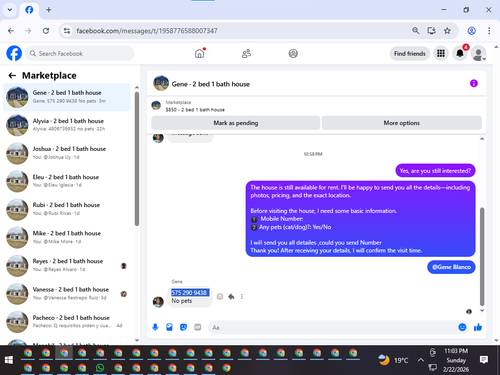This screenshot has height=375, width=500.
Task: Open the notifications bell
Action: click(460, 53)
